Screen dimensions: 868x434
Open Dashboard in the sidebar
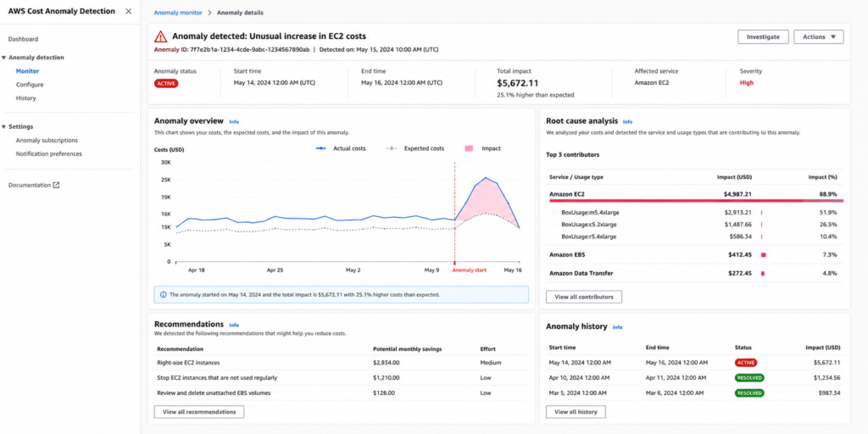coord(23,39)
